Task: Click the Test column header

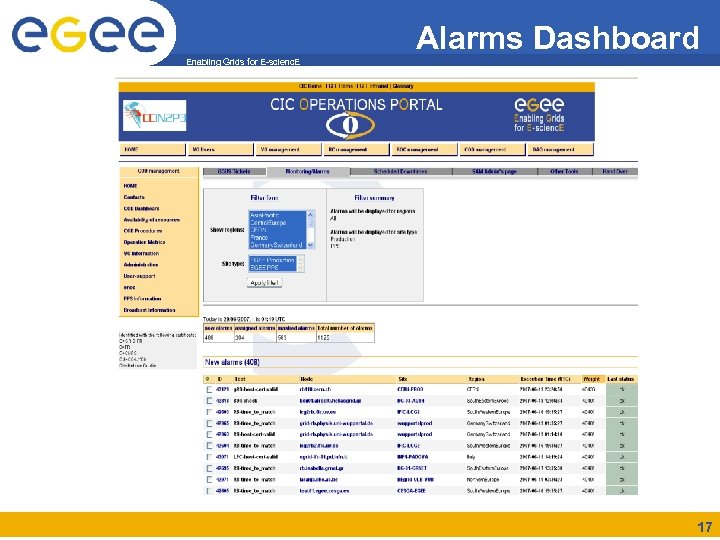Action: 240,380
